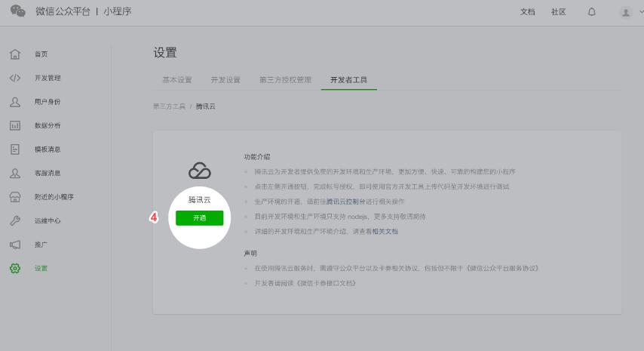Click the 运维中心 wrench icon
The image size is (644, 351).
click(x=14, y=220)
